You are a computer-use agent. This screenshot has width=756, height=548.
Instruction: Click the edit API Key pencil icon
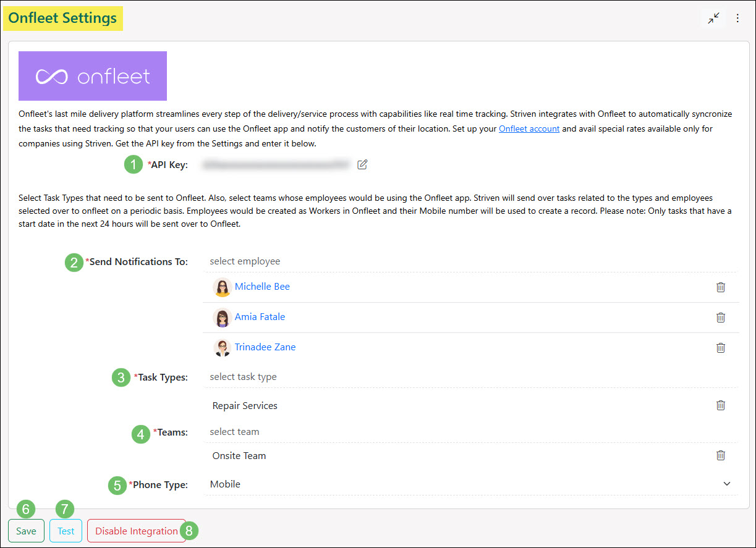[363, 164]
